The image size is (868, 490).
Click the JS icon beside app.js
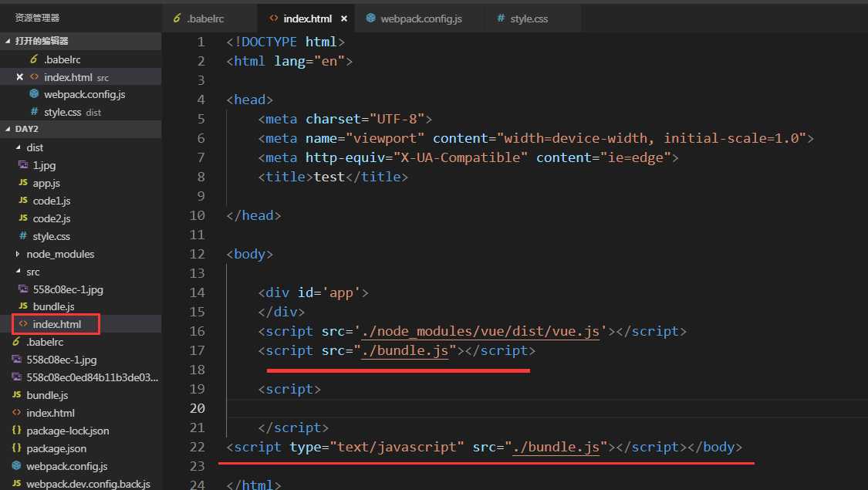click(22, 183)
